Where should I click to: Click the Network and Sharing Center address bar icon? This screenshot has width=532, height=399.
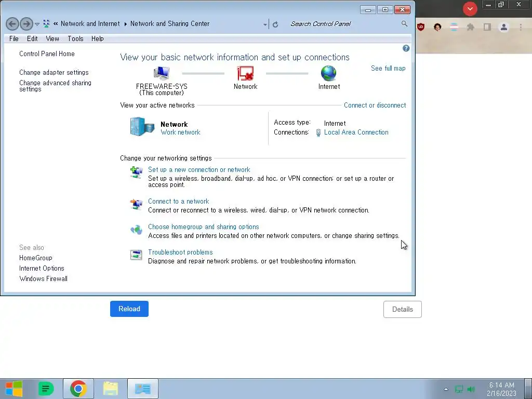click(x=46, y=24)
